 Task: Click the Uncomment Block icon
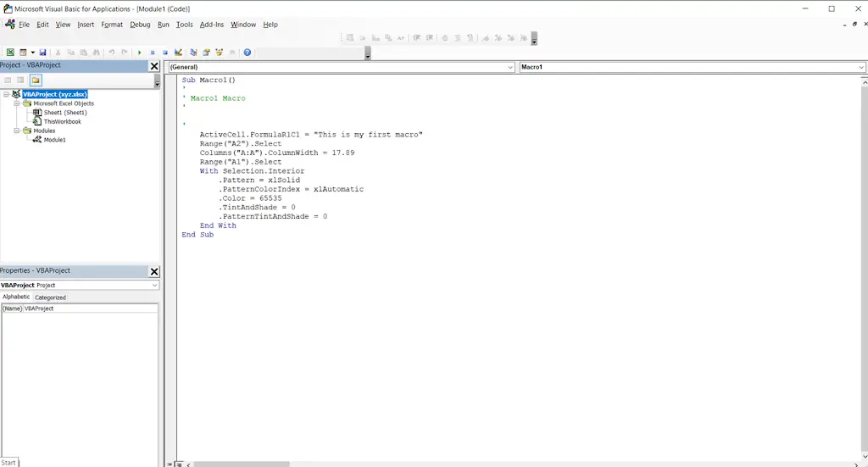click(470, 37)
